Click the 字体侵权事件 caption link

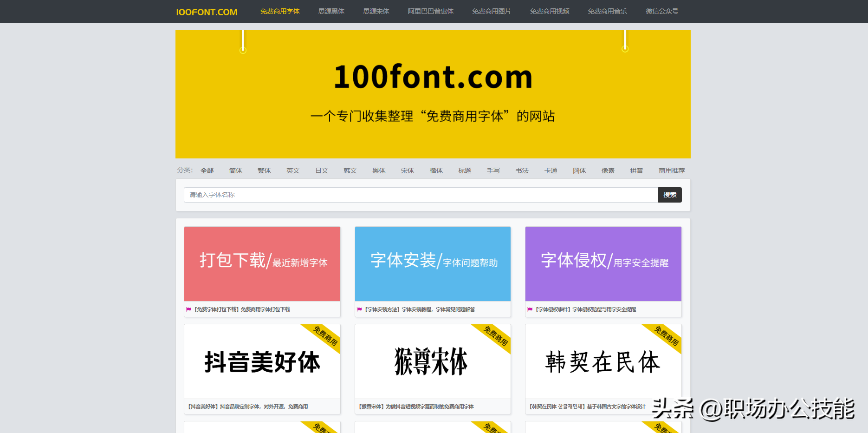(586, 309)
